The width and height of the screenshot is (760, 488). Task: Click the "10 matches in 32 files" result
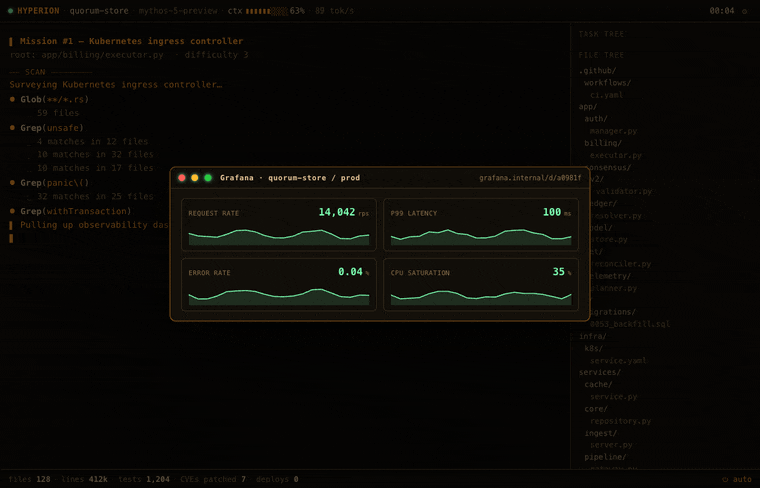pos(95,155)
